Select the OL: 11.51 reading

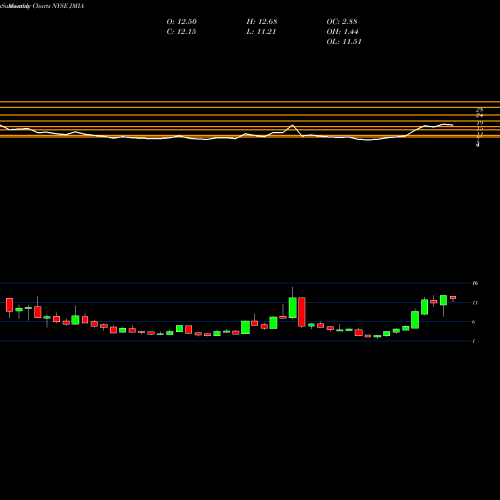[344, 42]
